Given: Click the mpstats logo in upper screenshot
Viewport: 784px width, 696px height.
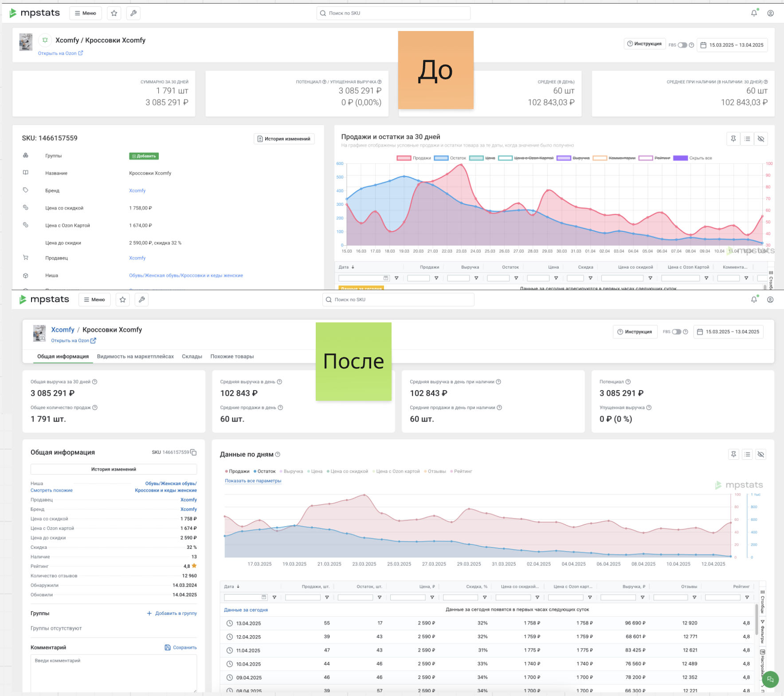Looking at the screenshot, I should 35,13.
